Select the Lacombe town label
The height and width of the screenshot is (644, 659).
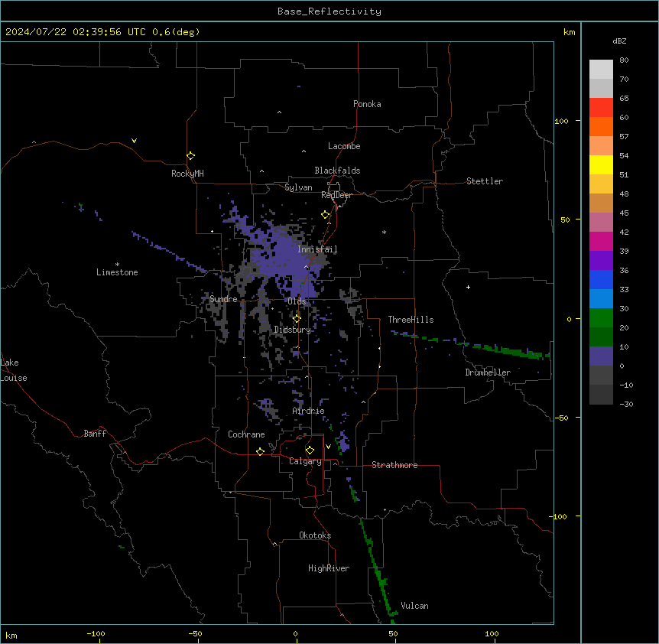coord(344,146)
